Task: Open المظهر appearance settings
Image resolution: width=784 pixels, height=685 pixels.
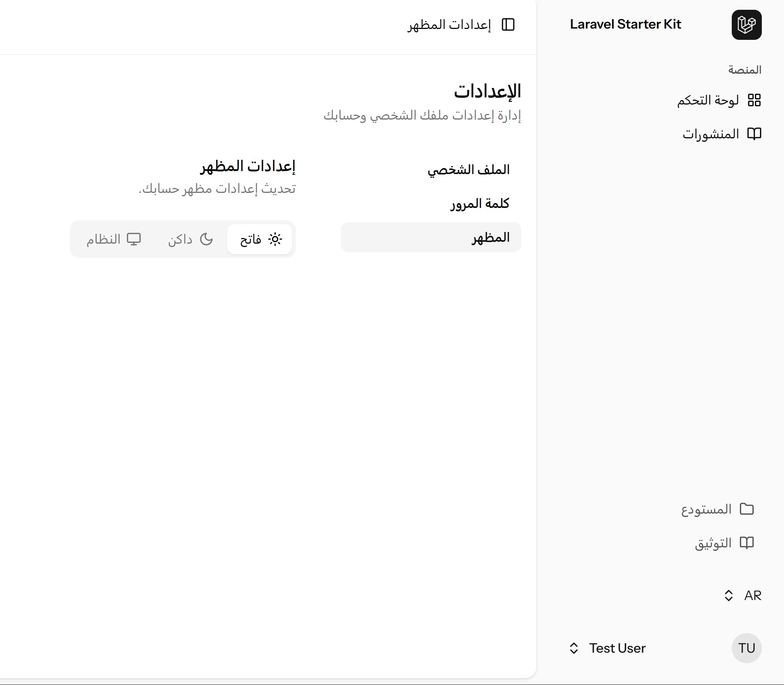Action: click(431, 237)
